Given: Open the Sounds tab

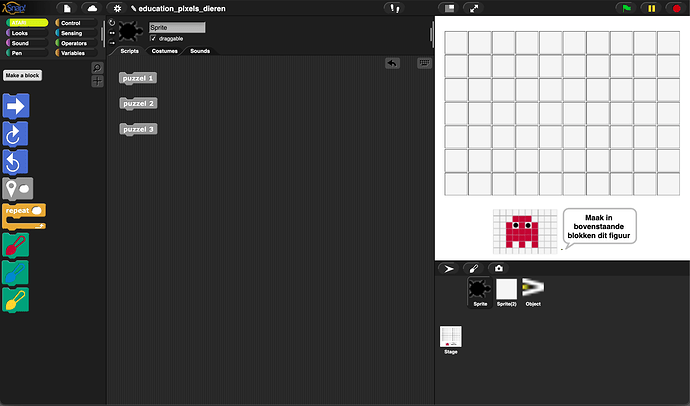Looking at the screenshot, I should [x=200, y=50].
